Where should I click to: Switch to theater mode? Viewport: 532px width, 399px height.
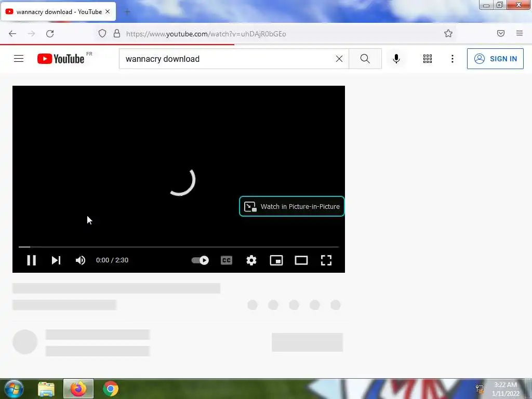301,260
